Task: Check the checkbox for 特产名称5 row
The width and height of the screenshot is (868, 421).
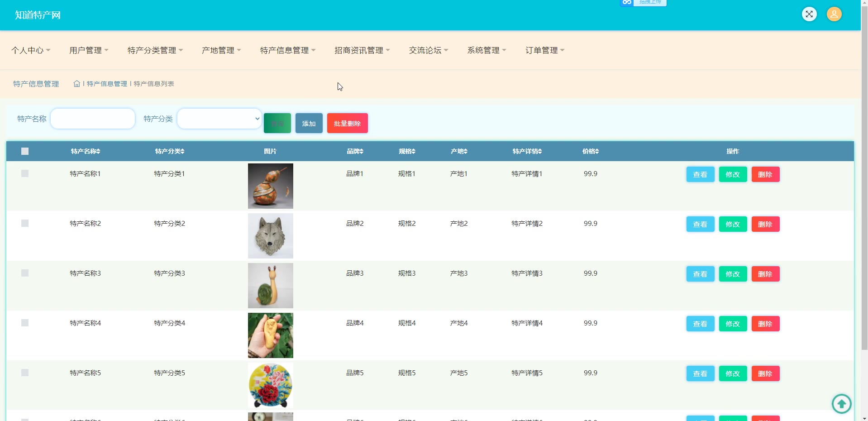Action: click(x=25, y=373)
